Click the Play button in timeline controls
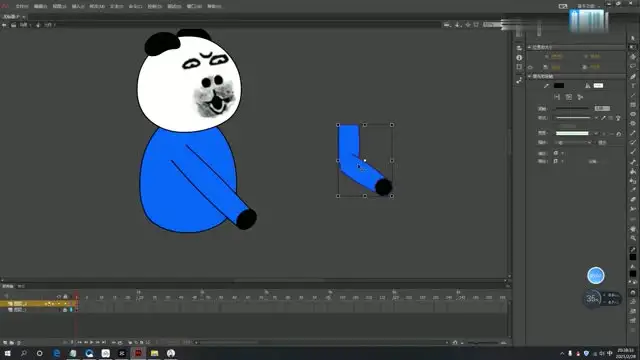Viewport: 640px width, 360px height. point(91,342)
